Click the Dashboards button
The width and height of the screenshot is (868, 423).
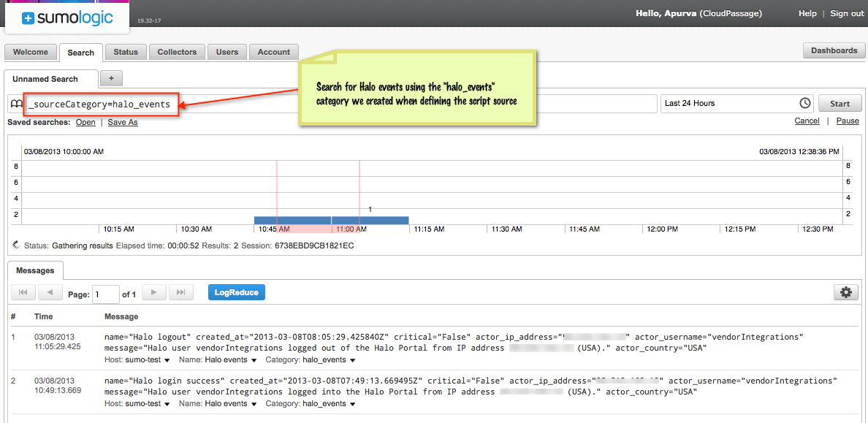(834, 50)
